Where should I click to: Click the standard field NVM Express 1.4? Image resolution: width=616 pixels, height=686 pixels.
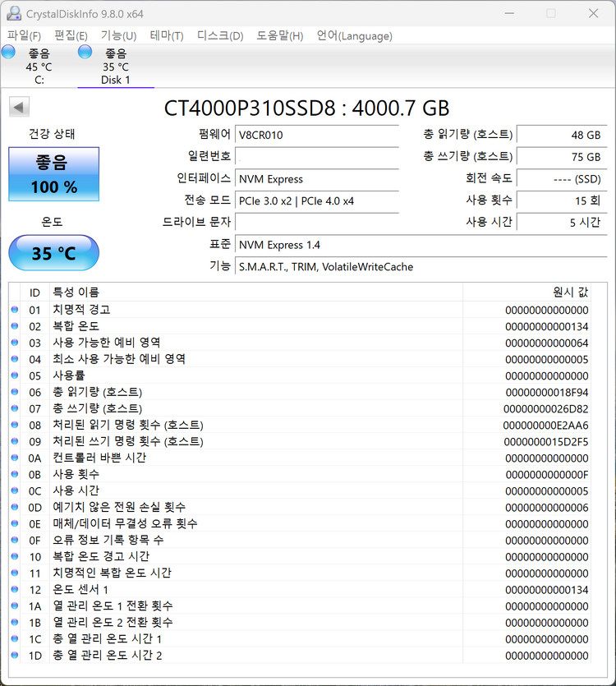pos(421,245)
